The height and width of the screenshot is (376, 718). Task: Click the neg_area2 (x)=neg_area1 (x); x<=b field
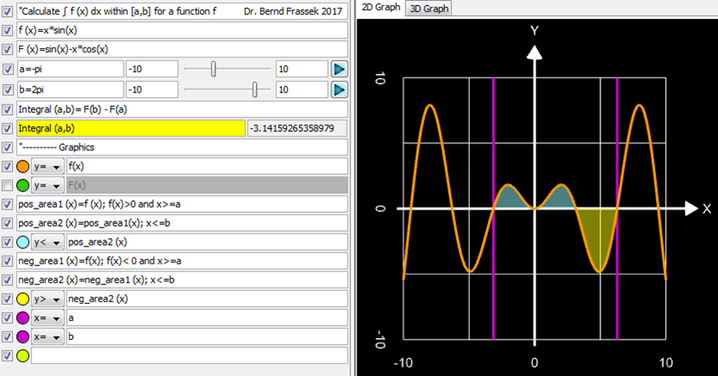click(182, 280)
